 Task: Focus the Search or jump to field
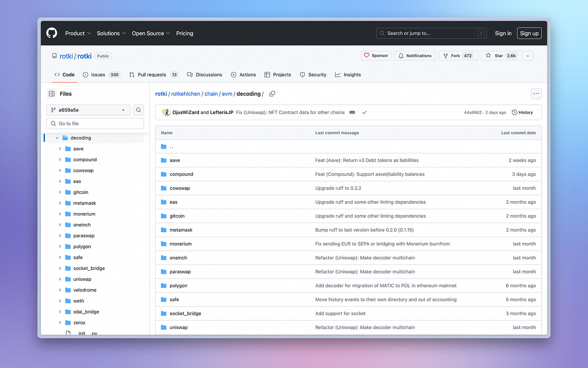[431, 33]
